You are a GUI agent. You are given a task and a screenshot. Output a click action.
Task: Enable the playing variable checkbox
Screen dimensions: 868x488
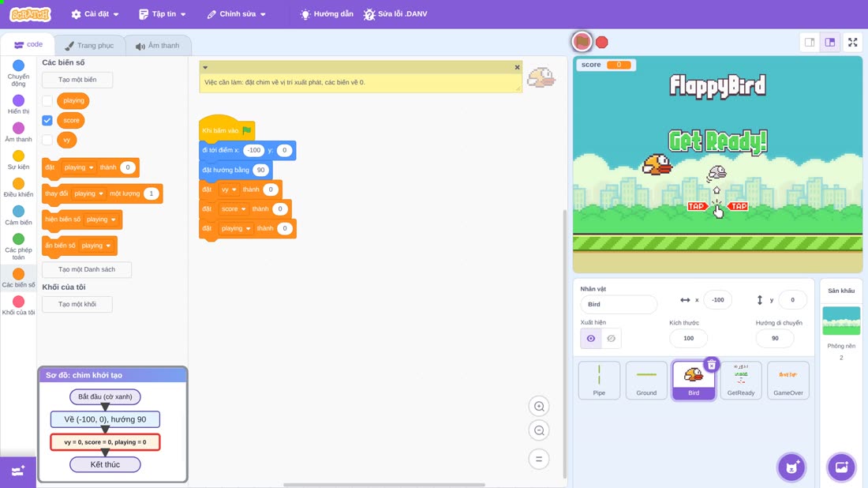47,101
